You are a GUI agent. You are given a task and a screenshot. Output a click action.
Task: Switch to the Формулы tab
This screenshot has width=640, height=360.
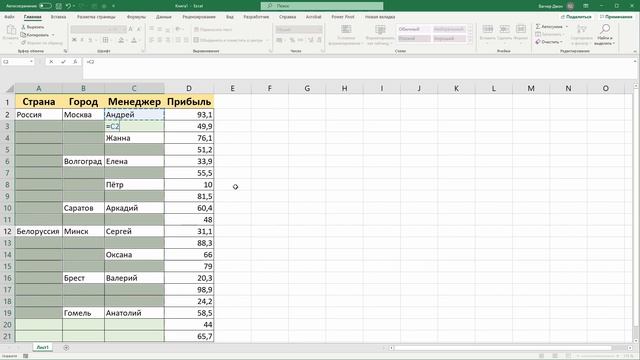pyautogui.click(x=136, y=17)
